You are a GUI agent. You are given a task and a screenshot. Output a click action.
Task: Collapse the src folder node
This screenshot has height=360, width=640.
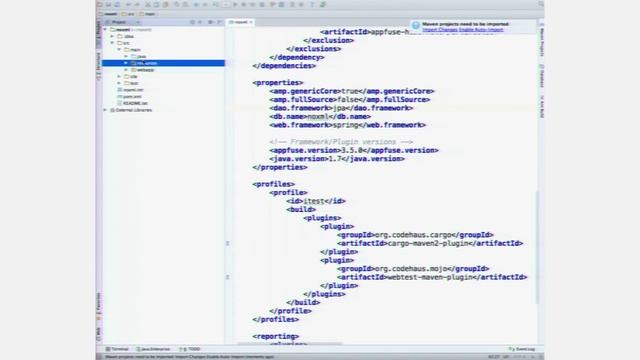pos(112,43)
